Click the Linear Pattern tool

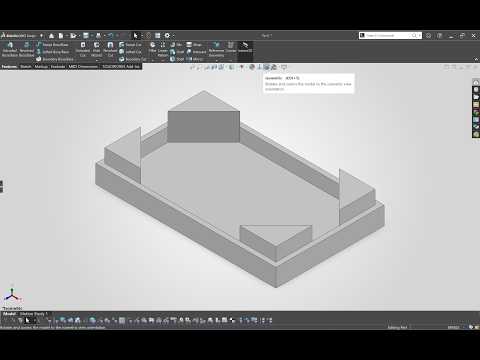(x=163, y=49)
